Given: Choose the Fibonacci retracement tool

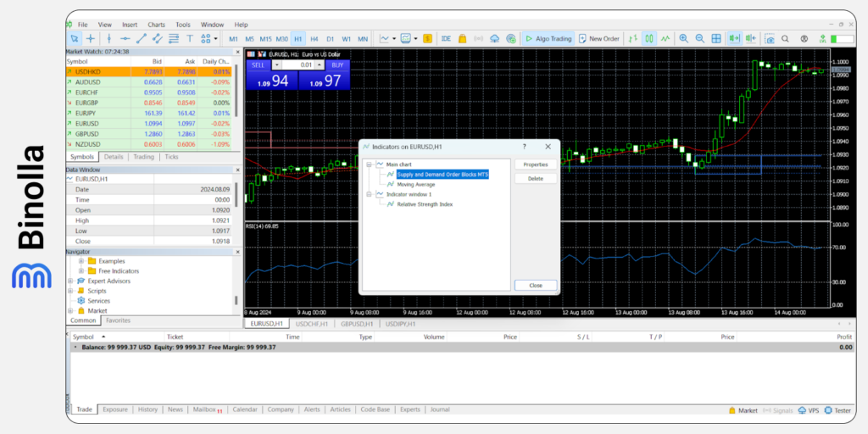Looking at the screenshot, I should [174, 39].
